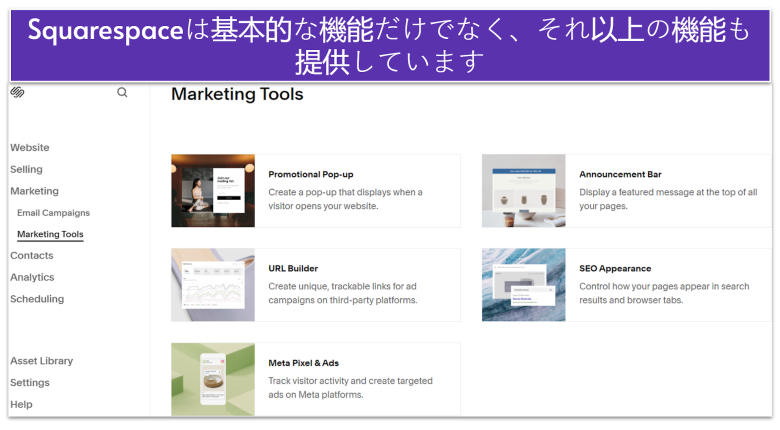Open the Website menu item

coord(30,148)
